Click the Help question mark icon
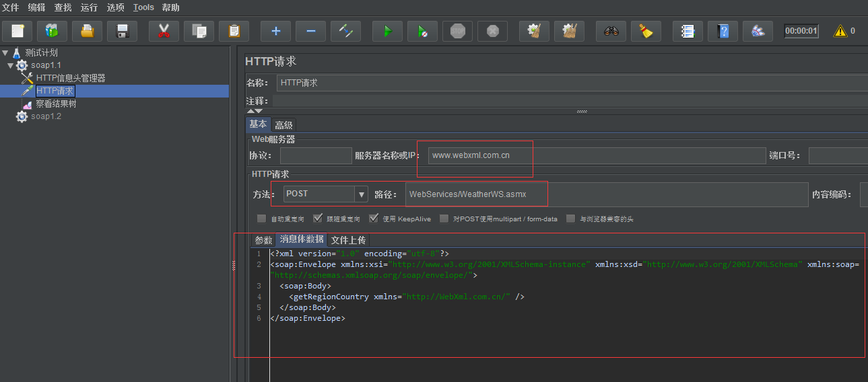Image resolution: width=868 pixels, height=382 pixels. click(723, 31)
